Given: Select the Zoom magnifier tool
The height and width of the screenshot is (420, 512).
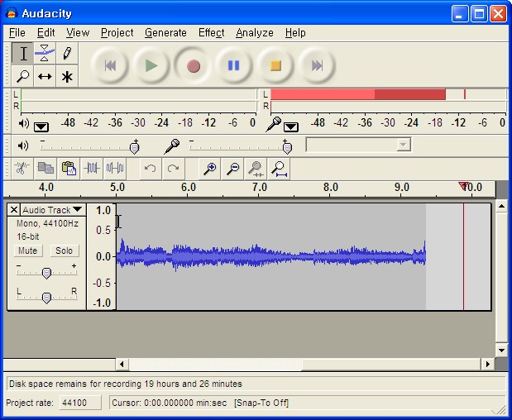Looking at the screenshot, I should click(x=23, y=76).
